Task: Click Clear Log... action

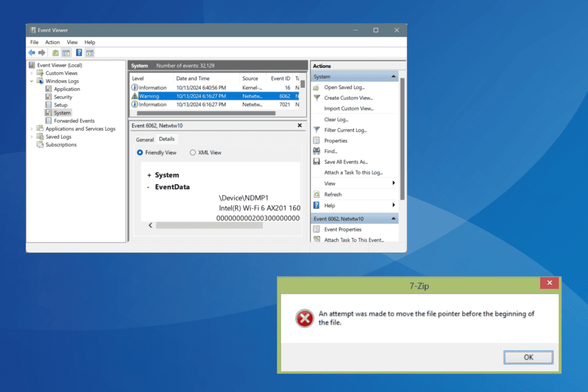Action: coord(336,119)
